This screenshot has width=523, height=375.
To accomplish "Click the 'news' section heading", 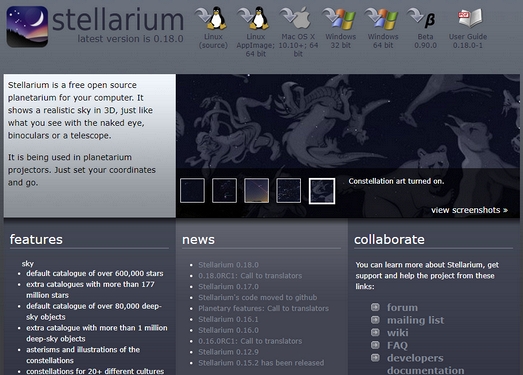I will 198,240.
